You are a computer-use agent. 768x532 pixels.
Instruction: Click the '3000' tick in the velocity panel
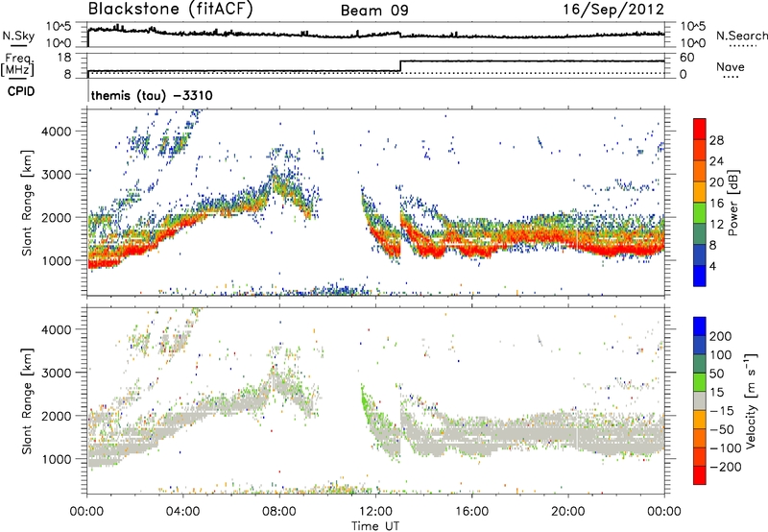[x=56, y=373]
